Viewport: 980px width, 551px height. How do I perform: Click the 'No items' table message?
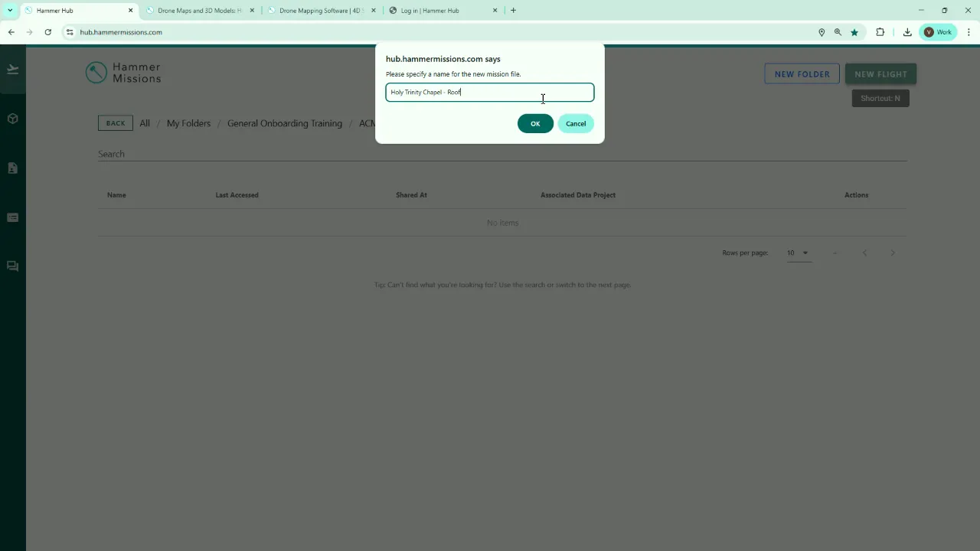502,223
